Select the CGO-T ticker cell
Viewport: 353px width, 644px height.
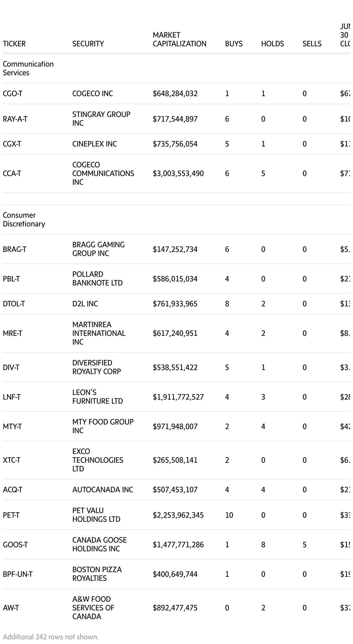(12, 94)
